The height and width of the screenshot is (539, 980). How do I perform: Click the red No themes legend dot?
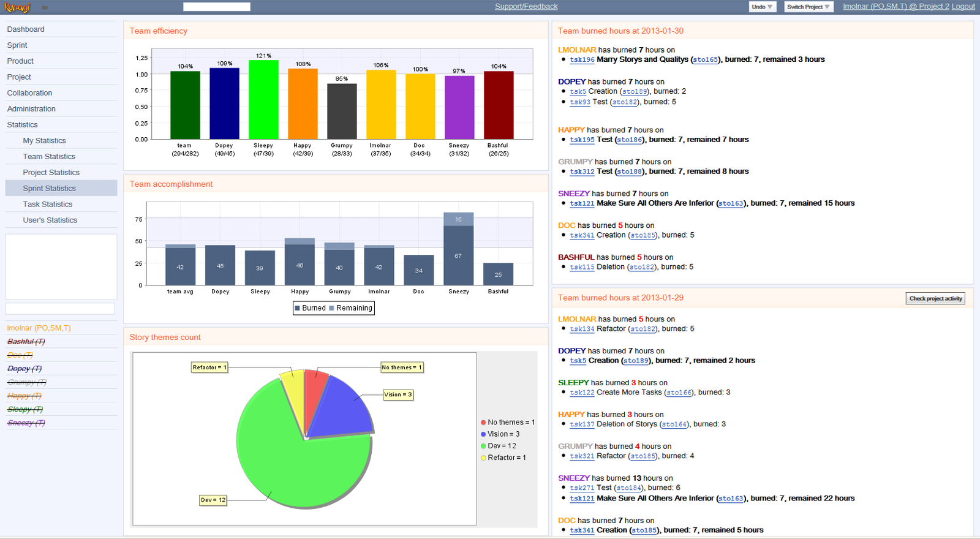pyautogui.click(x=483, y=423)
